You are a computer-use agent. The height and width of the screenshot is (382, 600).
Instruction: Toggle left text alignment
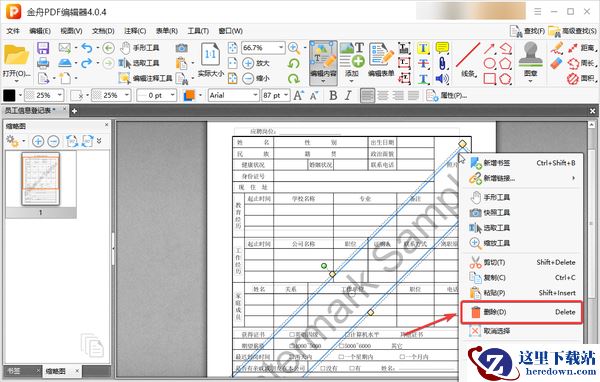tap(367, 96)
